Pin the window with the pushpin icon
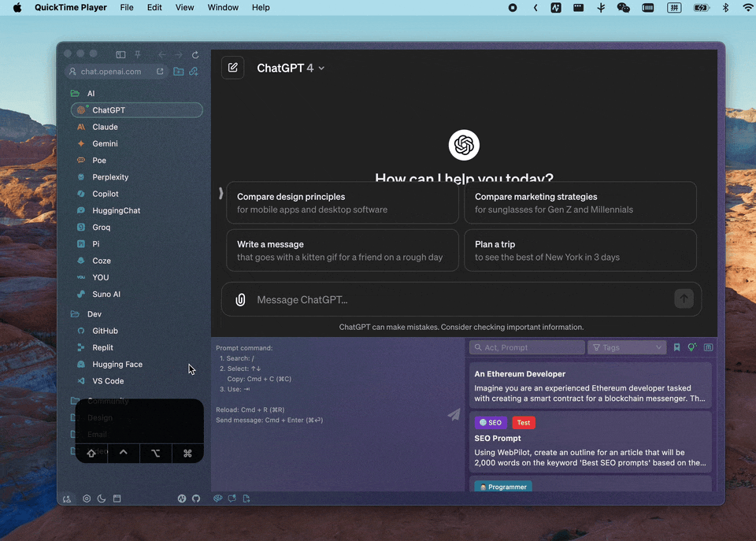The height and width of the screenshot is (541, 756). (x=138, y=54)
